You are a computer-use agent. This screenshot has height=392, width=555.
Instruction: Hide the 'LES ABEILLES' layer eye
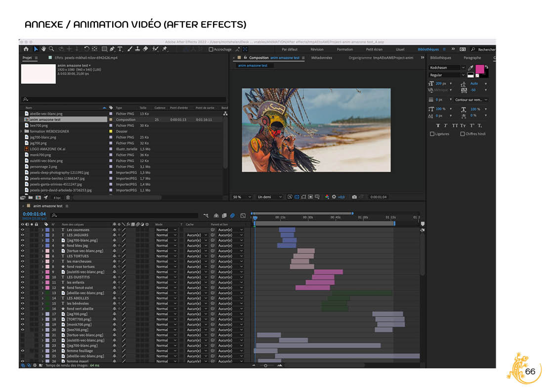23,298
